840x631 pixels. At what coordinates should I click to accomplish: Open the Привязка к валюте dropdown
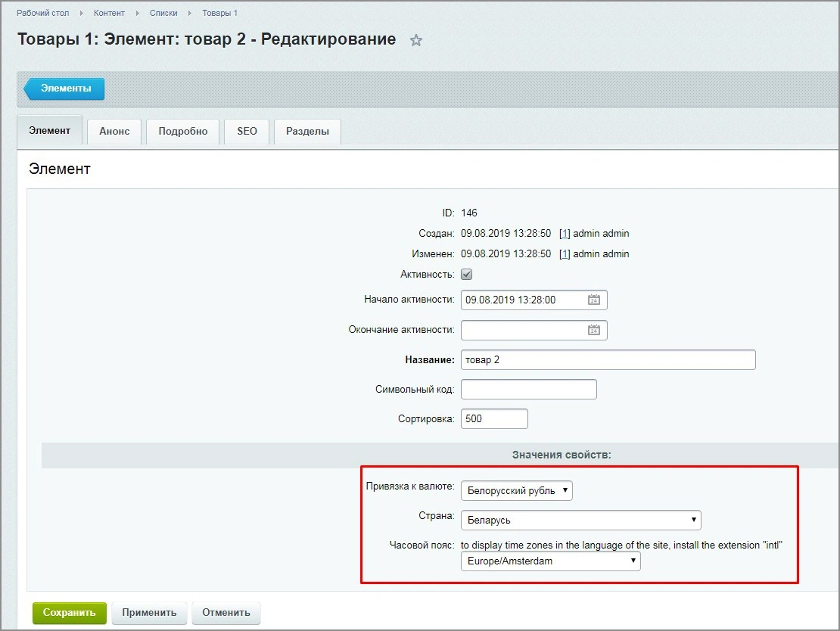(x=516, y=491)
